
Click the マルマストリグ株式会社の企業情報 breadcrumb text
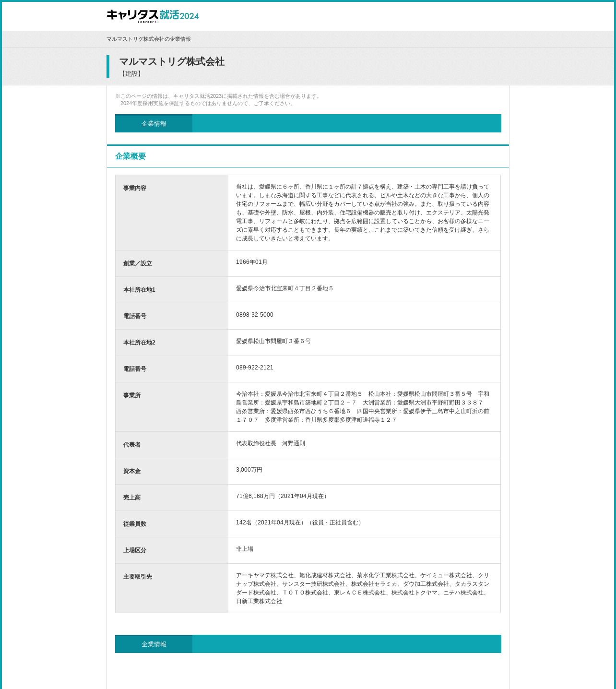tap(149, 39)
